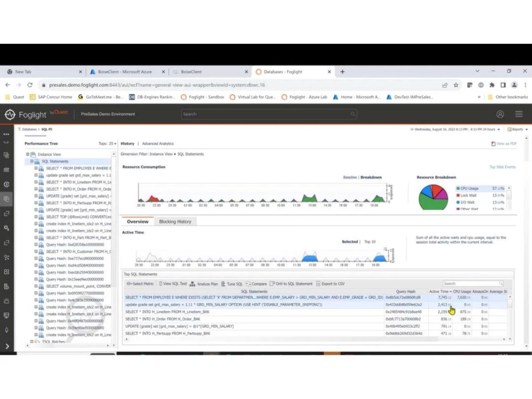Click the Top SQL Statements search box
This screenshot has height=399, width=532.
tap(473, 284)
